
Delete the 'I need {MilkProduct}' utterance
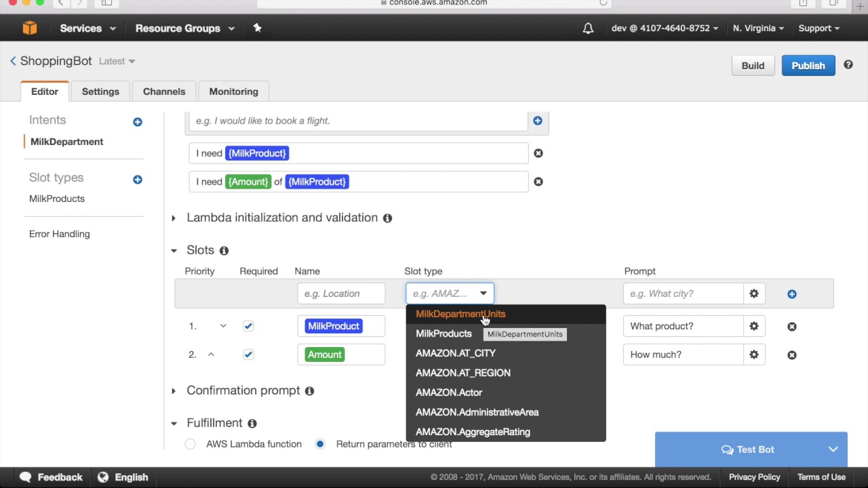point(538,153)
